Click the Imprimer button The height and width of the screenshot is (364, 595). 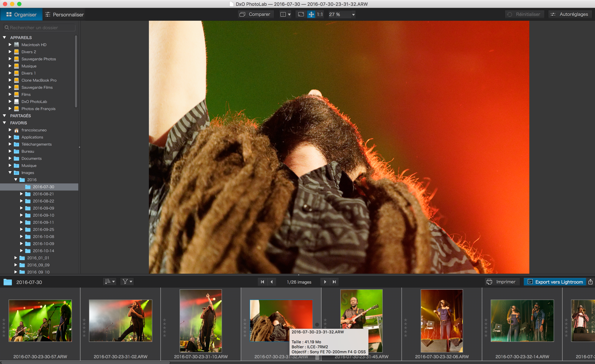(x=501, y=282)
